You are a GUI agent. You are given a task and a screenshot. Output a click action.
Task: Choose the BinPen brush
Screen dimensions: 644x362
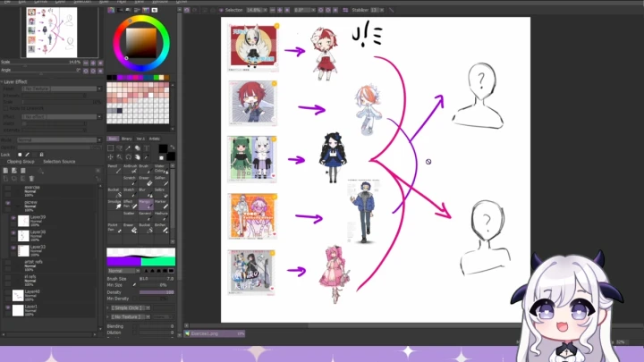(x=161, y=228)
